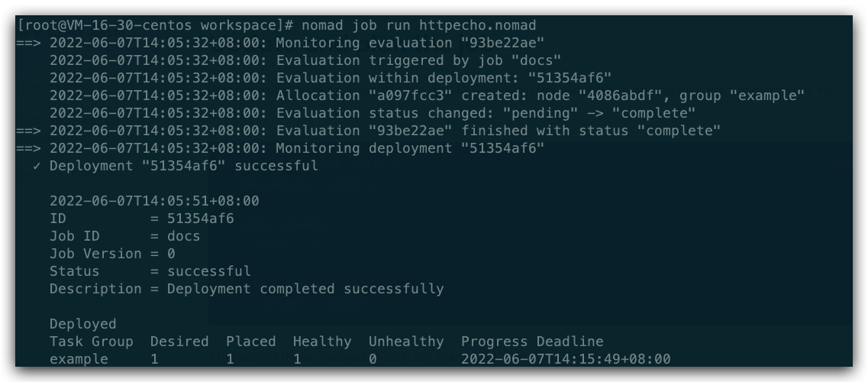Click the ID value "51354af6" in the details
Viewport: 868px width, 382px height.
pyautogui.click(x=200, y=219)
